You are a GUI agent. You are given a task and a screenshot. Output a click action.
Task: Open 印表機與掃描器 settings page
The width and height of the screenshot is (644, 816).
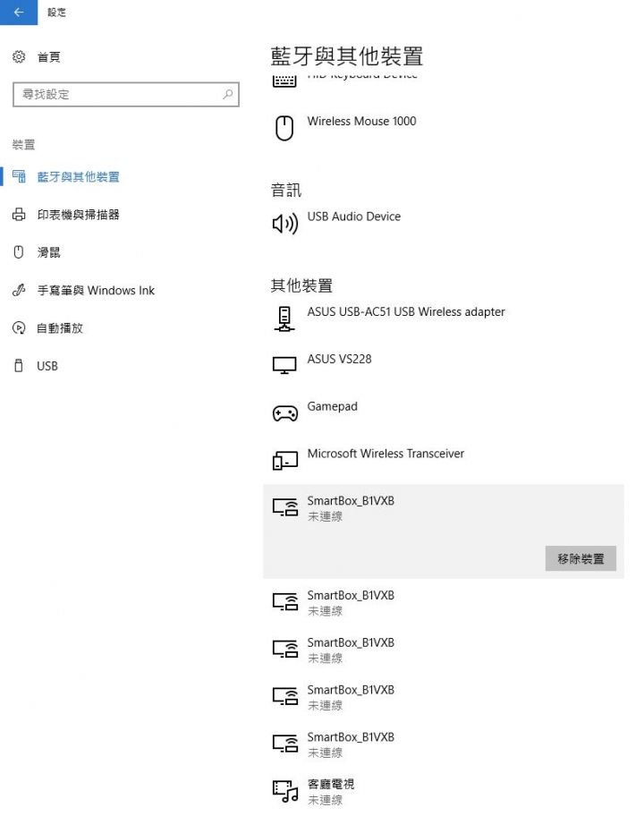(78, 215)
